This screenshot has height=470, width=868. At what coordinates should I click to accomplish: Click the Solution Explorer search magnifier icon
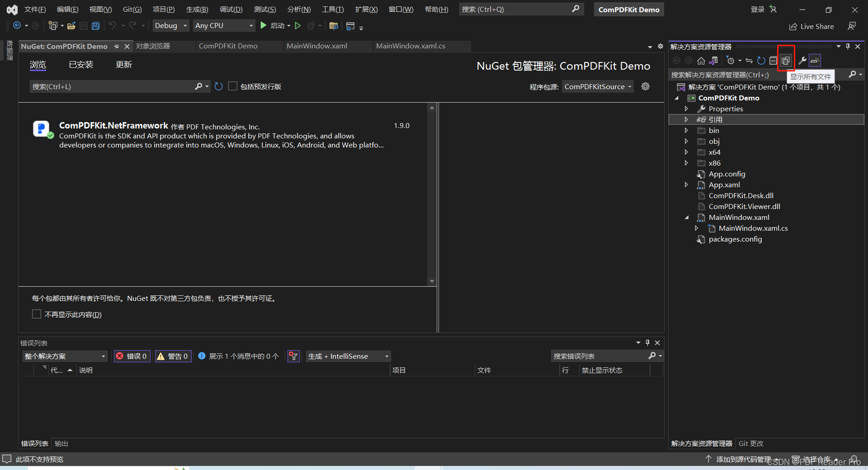coord(852,75)
